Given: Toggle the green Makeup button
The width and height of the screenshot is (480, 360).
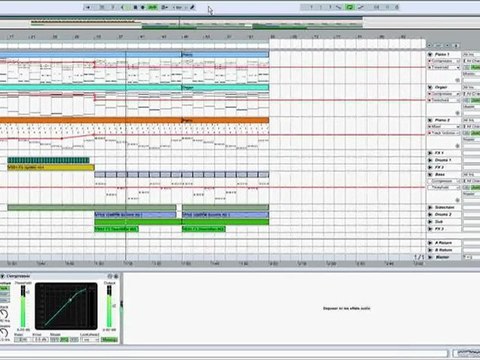Looking at the screenshot, I should [110, 340].
